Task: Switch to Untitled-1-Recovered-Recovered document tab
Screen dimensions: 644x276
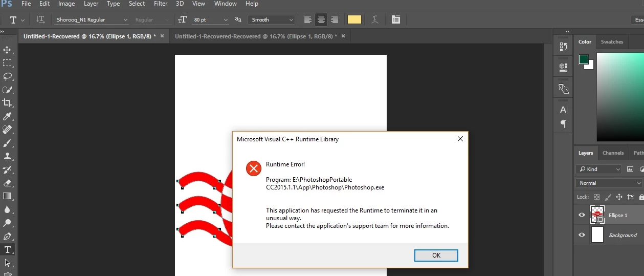Action: (256, 36)
